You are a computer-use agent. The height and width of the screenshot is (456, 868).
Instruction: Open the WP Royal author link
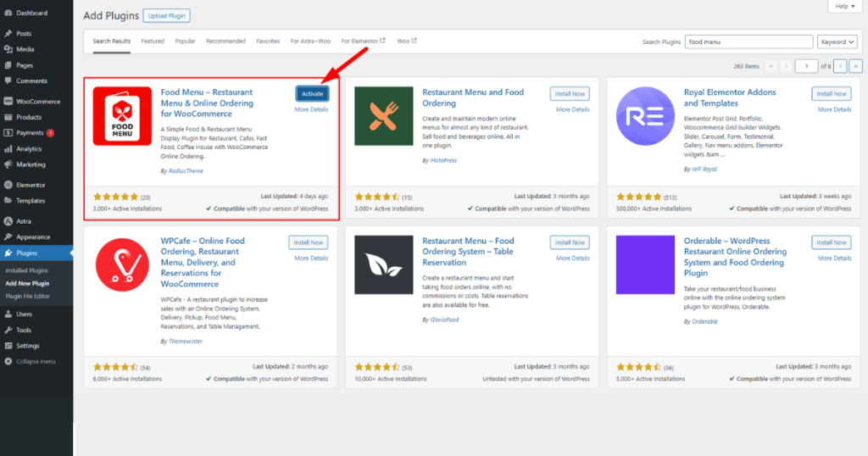(x=704, y=170)
